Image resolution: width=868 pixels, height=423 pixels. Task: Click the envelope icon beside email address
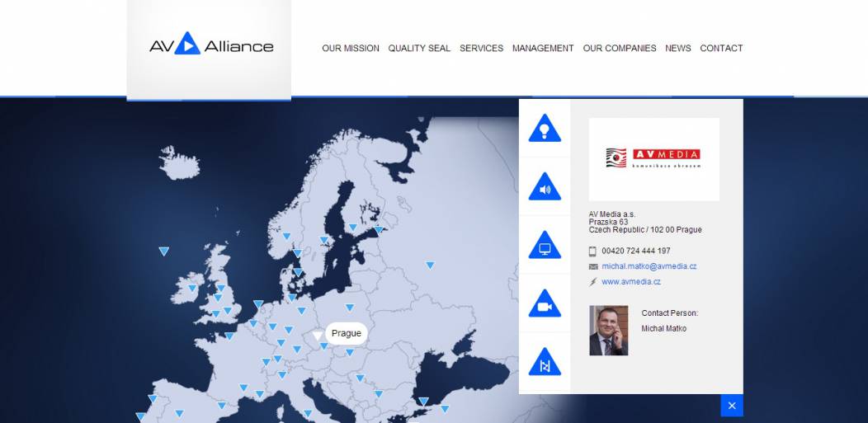click(593, 266)
